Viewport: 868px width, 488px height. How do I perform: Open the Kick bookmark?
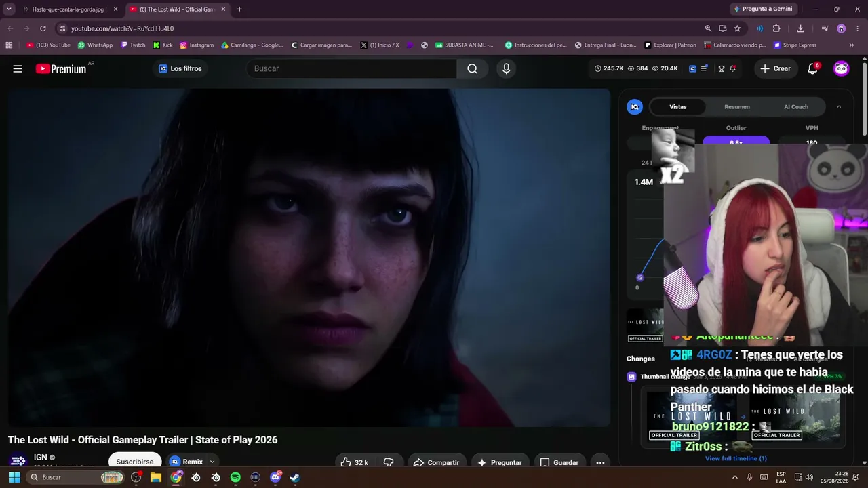click(x=163, y=45)
